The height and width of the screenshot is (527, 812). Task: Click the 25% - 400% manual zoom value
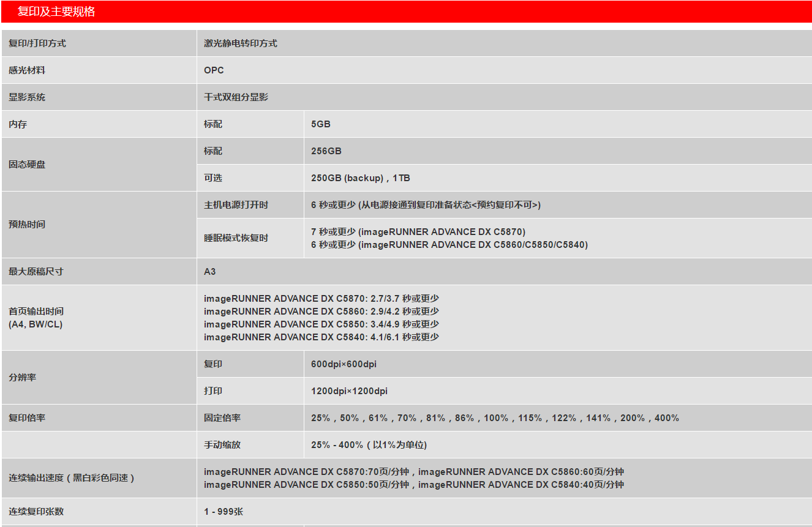[x=369, y=445]
